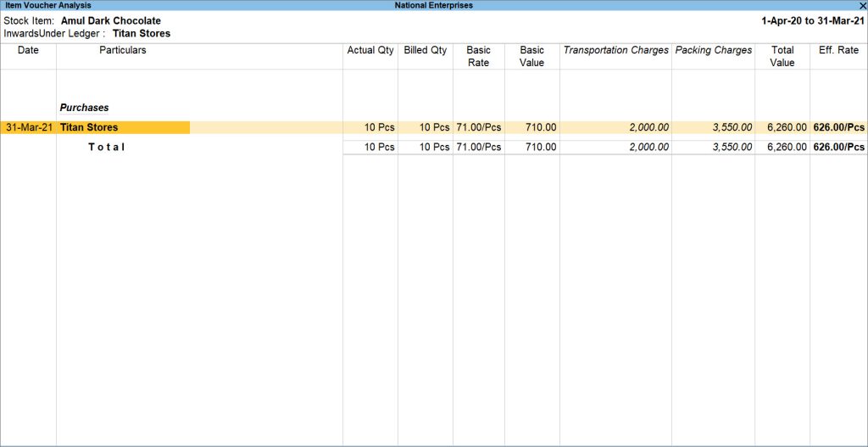Close the Item Voucher Analysis window
868x447 pixels.
(863, 5)
